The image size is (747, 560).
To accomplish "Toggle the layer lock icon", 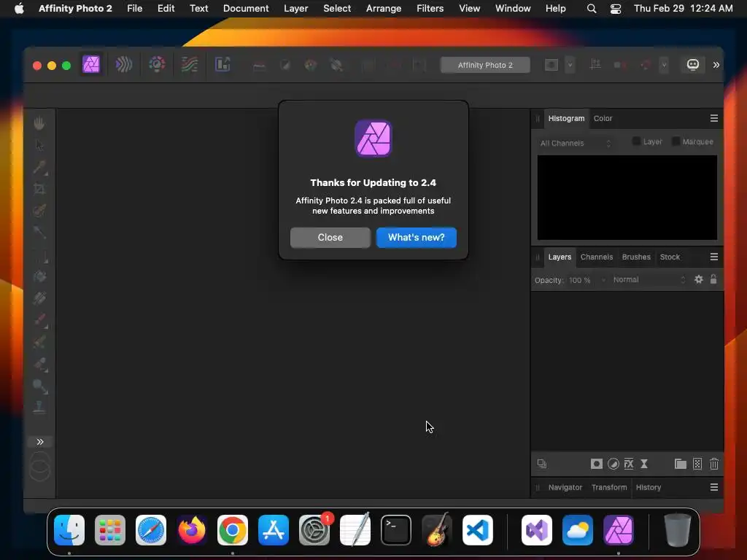I will [x=713, y=279].
